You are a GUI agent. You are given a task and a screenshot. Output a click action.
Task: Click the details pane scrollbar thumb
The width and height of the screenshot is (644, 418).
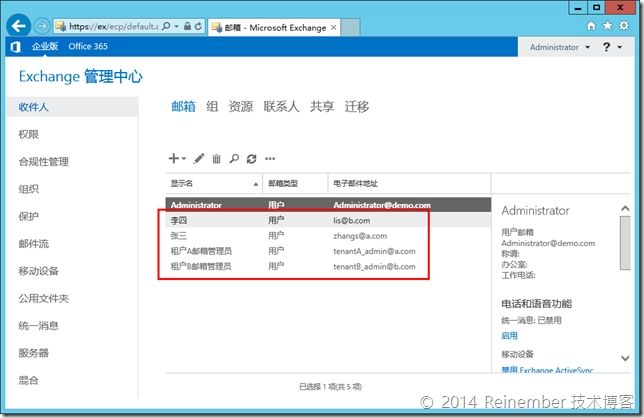coord(625,243)
